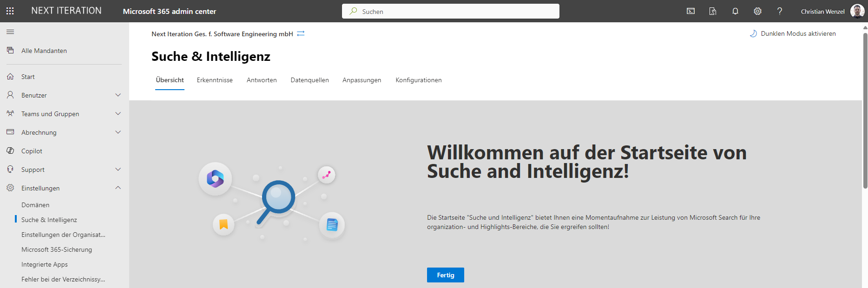Click the Microsoft 365 logo bubble in illustration
This screenshot has width=868, height=288.
point(215,179)
